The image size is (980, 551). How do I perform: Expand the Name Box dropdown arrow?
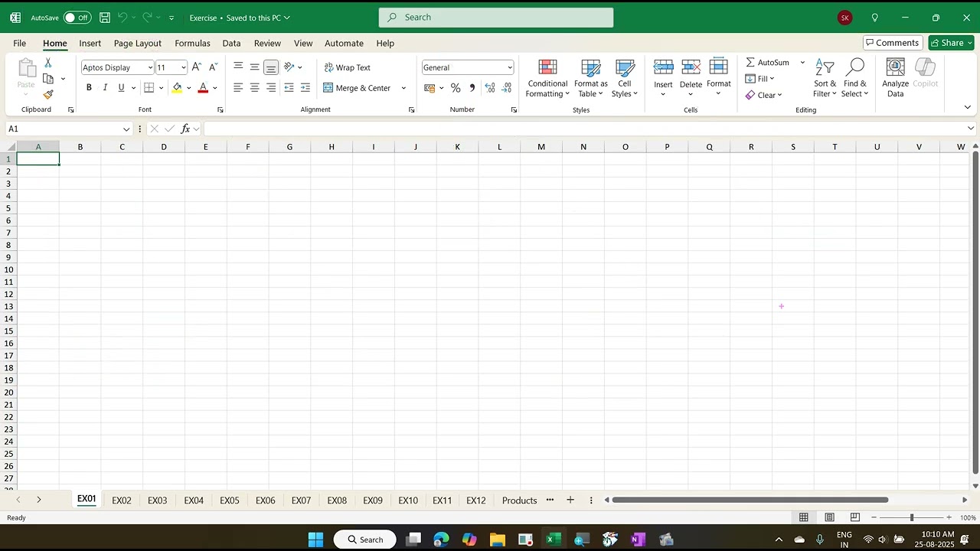pyautogui.click(x=126, y=129)
